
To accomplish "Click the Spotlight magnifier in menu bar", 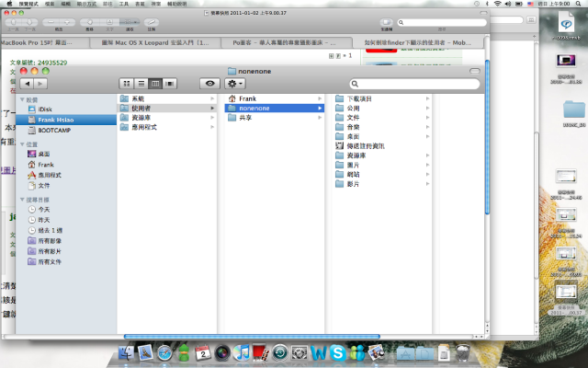I will (579, 4).
